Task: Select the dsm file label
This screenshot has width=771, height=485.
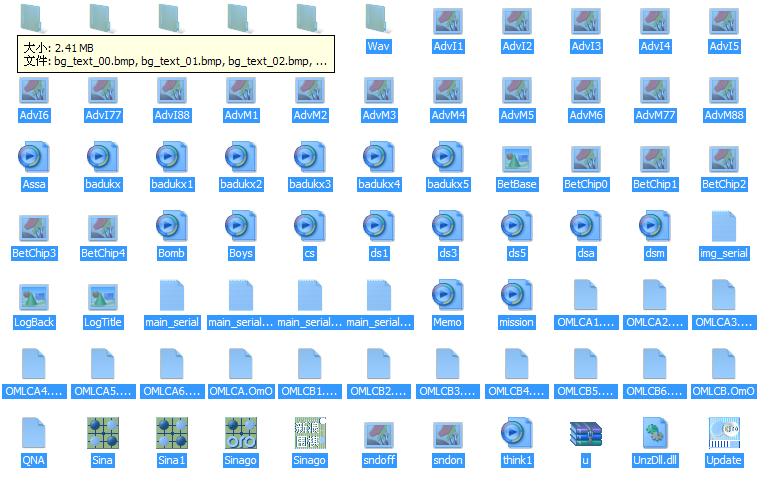Action: click(x=654, y=253)
